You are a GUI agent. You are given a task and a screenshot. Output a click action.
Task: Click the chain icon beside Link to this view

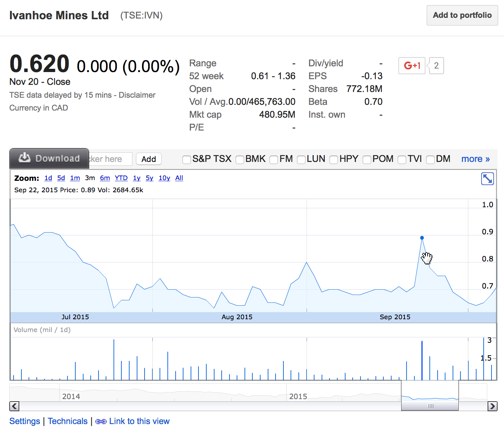[101, 422]
